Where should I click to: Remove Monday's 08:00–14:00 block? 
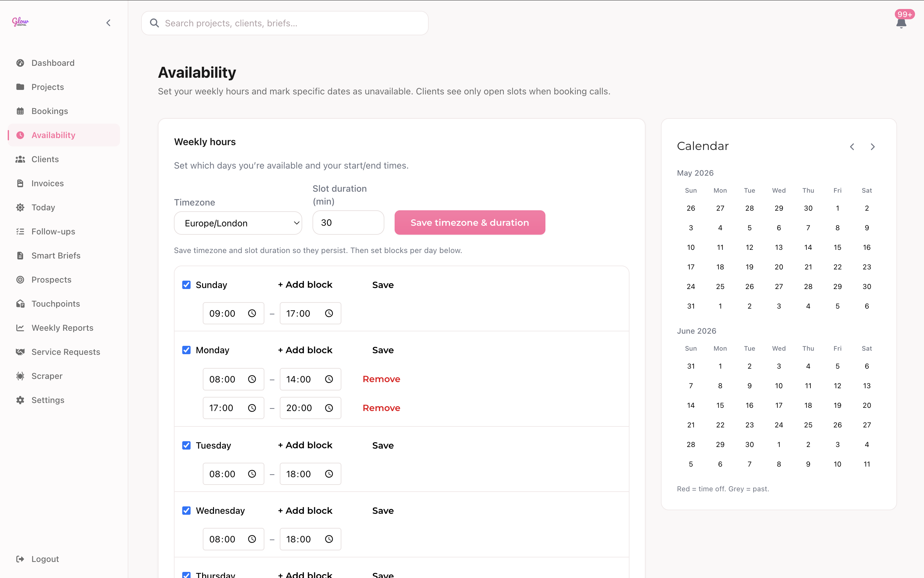(x=381, y=379)
